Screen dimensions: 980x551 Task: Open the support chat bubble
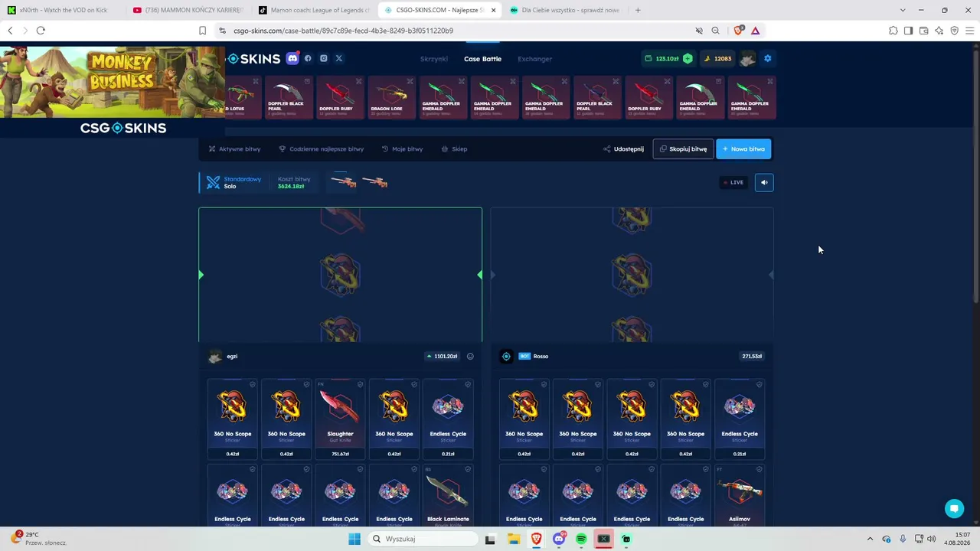[954, 508]
